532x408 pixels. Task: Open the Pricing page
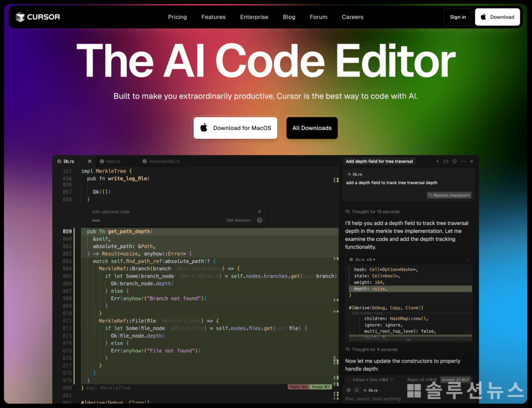click(177, 17)
